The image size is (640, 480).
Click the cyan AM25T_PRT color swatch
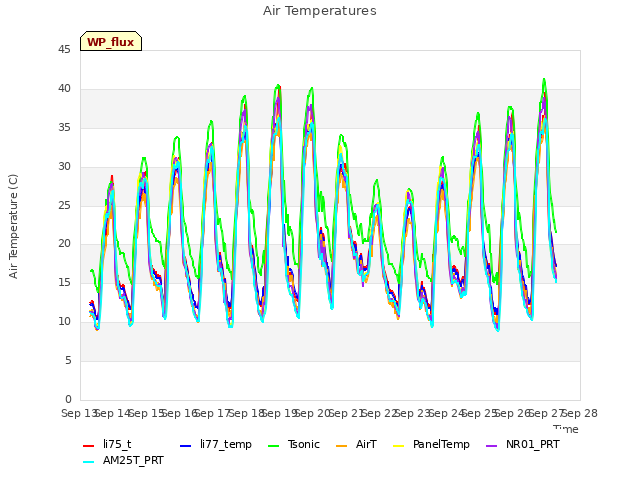[x=89, y=462]
